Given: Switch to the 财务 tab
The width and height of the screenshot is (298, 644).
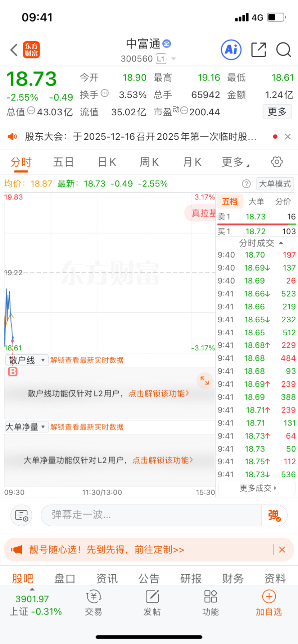Looking at the screenshot, I should [x=233, y=578].
